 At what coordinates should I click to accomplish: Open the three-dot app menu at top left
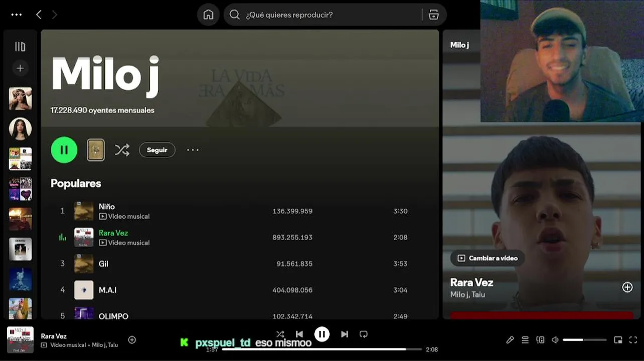[17, 15]
